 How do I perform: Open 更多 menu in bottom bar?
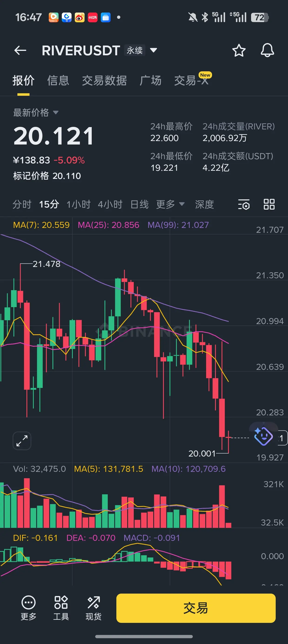[x=29, y=608]
